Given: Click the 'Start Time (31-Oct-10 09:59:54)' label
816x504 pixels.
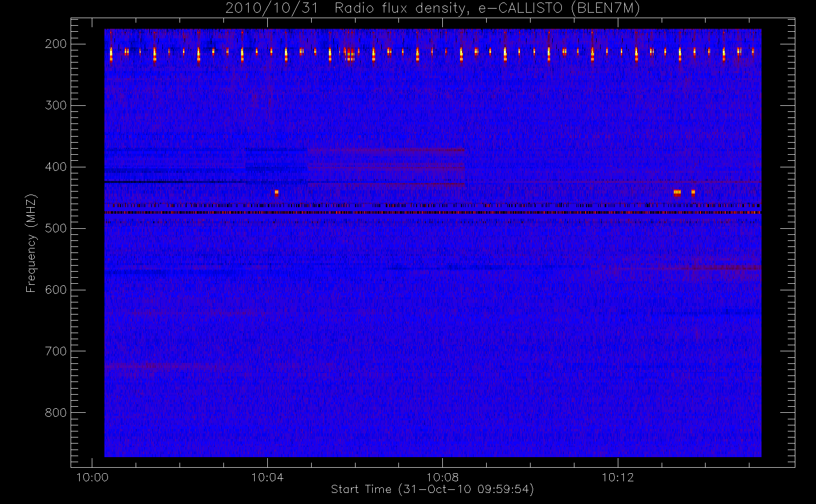Looking at the screenshot, I should (x=432, y=489).
